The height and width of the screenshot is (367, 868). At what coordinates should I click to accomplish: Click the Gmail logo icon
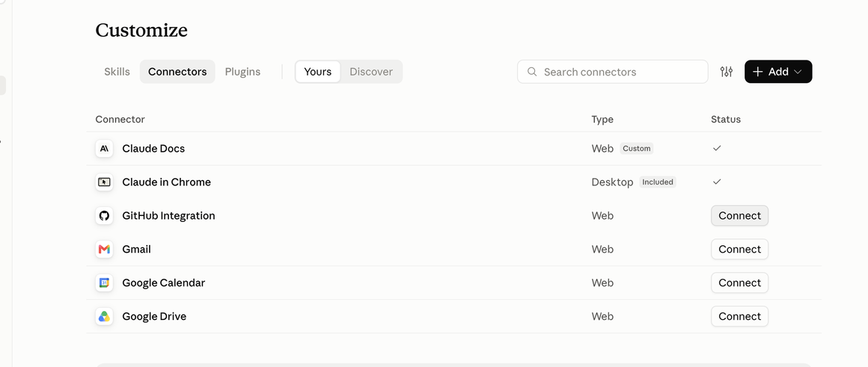pyautogui.click(x=104, y=249)
